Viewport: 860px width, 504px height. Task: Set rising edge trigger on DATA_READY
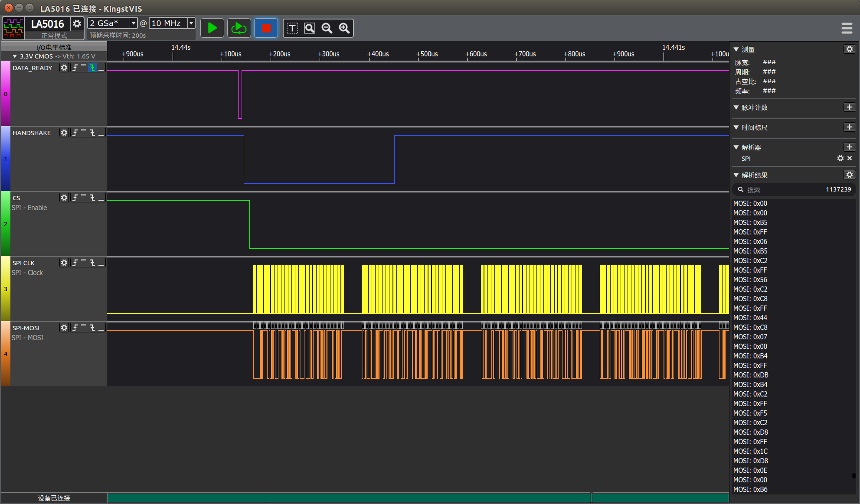75,68
